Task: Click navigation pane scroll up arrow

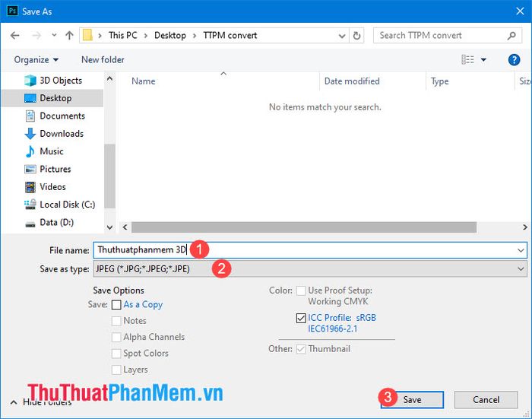Action: (x=109, y=79)
